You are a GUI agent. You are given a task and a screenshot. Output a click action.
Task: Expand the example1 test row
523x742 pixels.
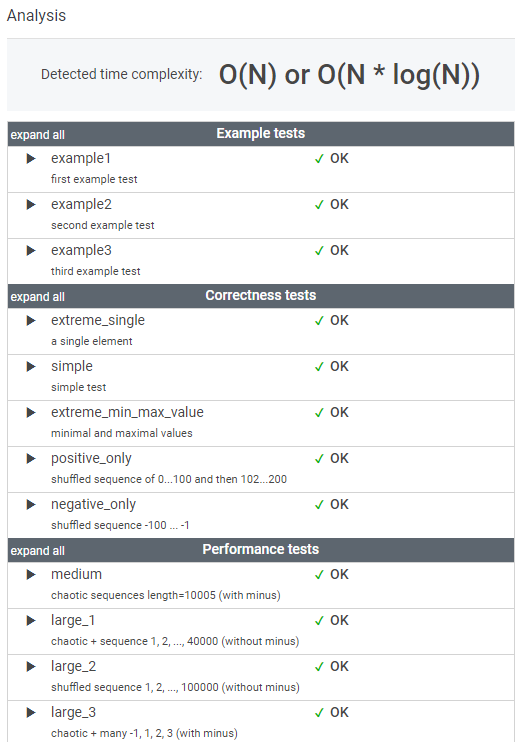point(31,159)
